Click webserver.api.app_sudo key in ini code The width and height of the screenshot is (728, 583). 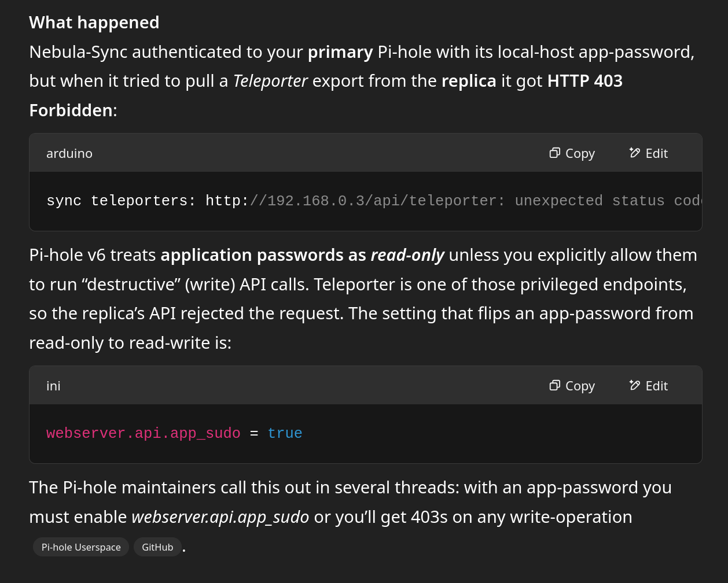[x=143, y=433]
